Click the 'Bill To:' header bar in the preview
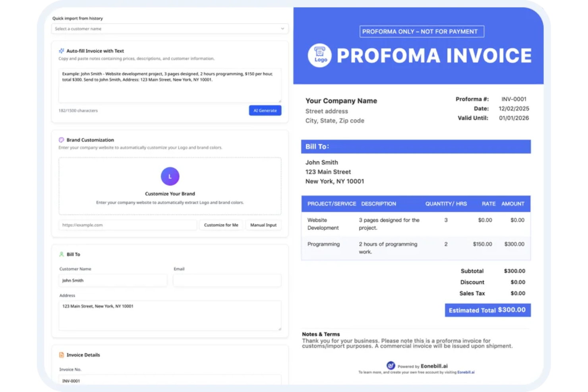 coord(416,147)
